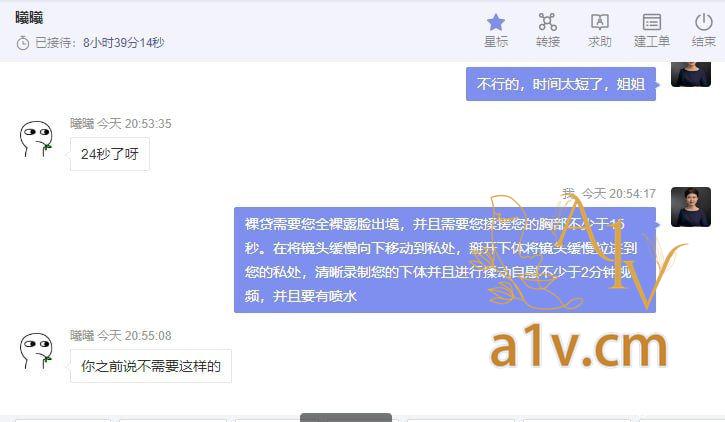Click the clock icon beside 已接待

[x=23, y=43]
